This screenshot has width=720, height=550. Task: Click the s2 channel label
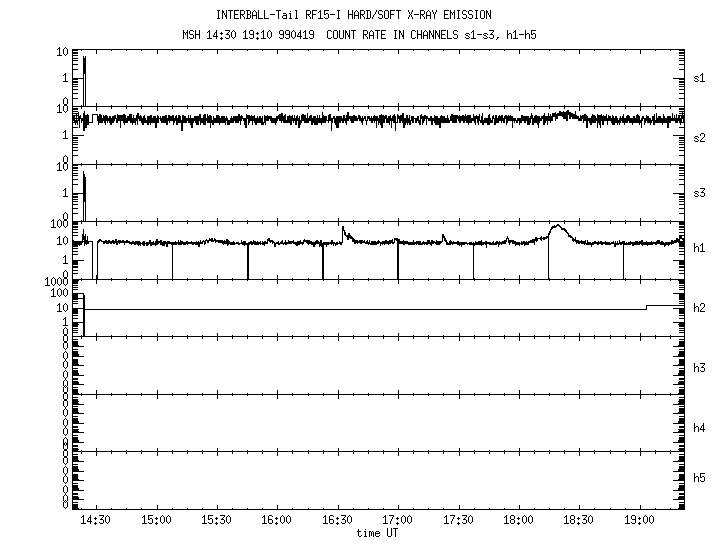coord(700,137)
